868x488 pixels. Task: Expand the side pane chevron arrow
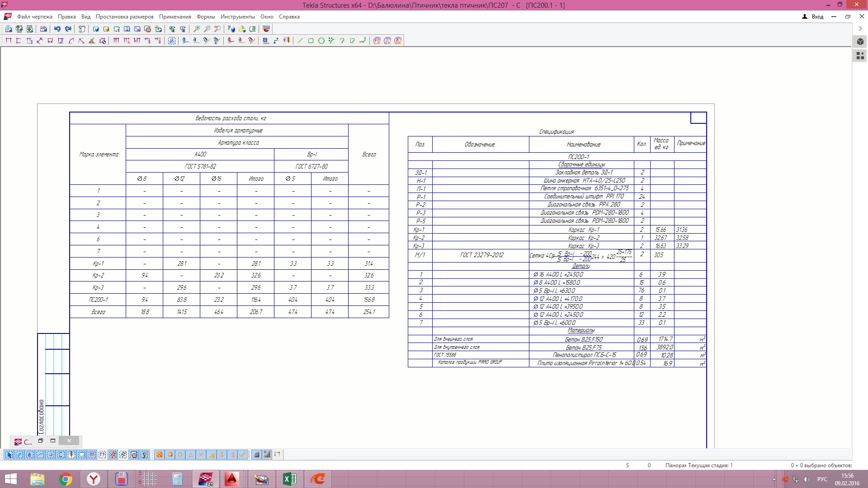click(860, 28)
